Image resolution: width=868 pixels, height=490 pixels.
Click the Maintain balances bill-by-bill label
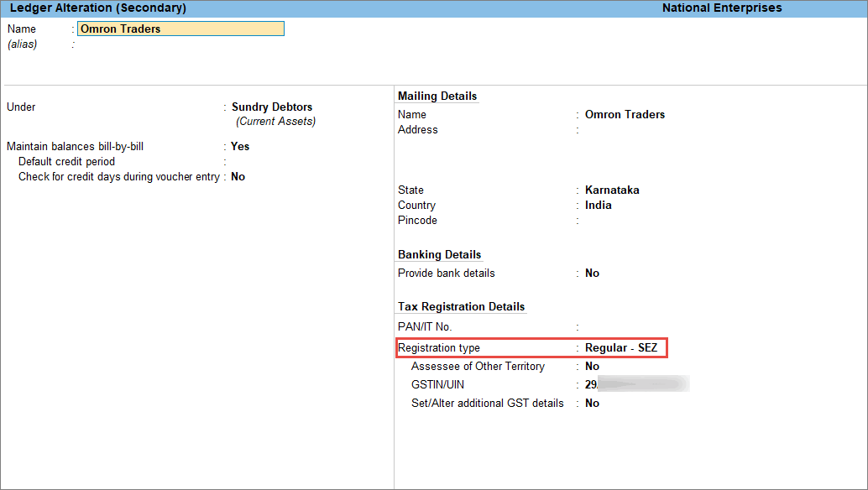76,147
